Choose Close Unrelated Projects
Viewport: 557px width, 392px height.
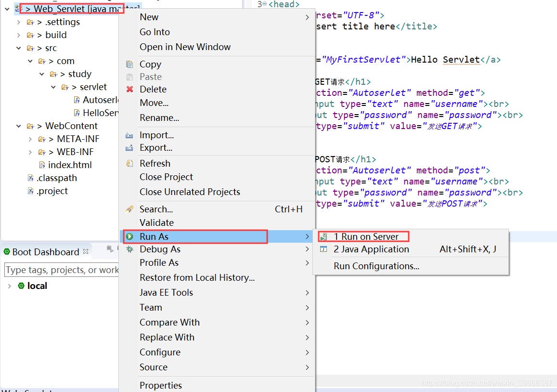coord(217,192)
